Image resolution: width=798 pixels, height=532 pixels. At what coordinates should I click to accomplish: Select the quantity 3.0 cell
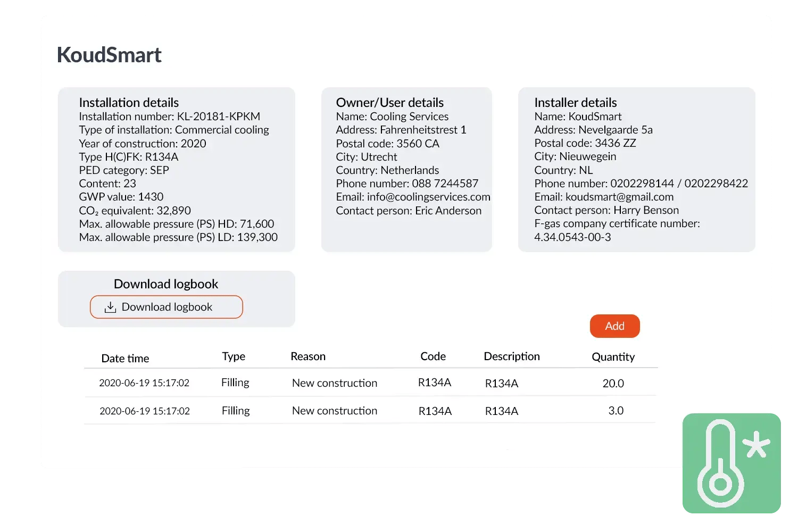pyautogui.click(x=616, y=411)
